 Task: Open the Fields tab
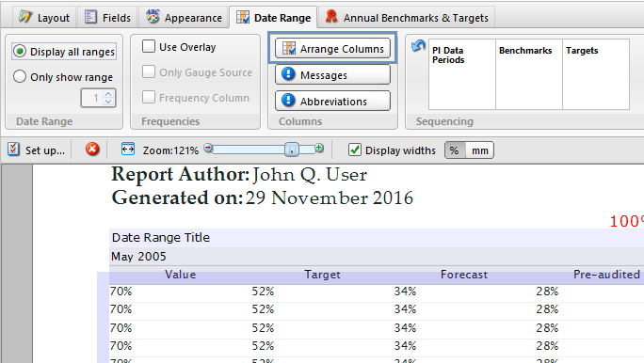(107, 18)
